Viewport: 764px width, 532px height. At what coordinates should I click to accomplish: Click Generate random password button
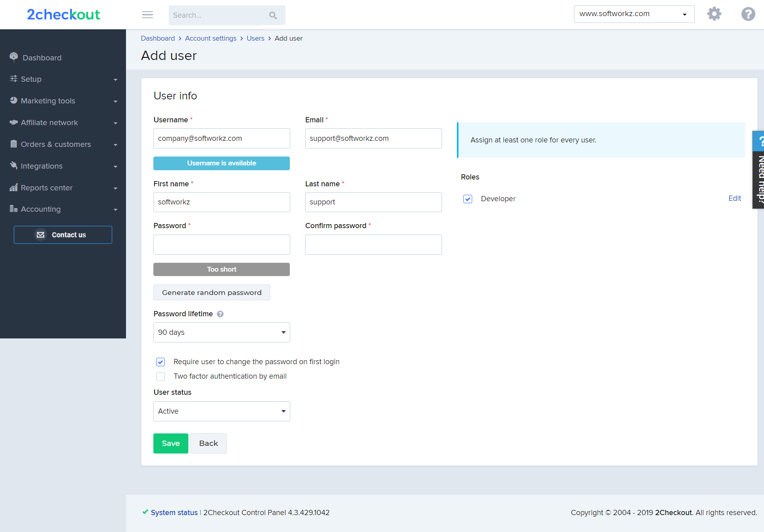point(212,293)
